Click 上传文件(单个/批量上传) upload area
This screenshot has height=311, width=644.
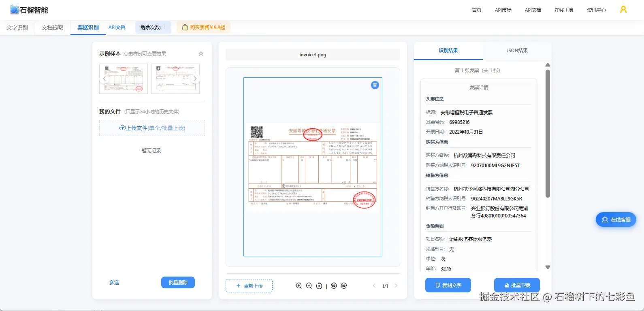pos(152,128)
